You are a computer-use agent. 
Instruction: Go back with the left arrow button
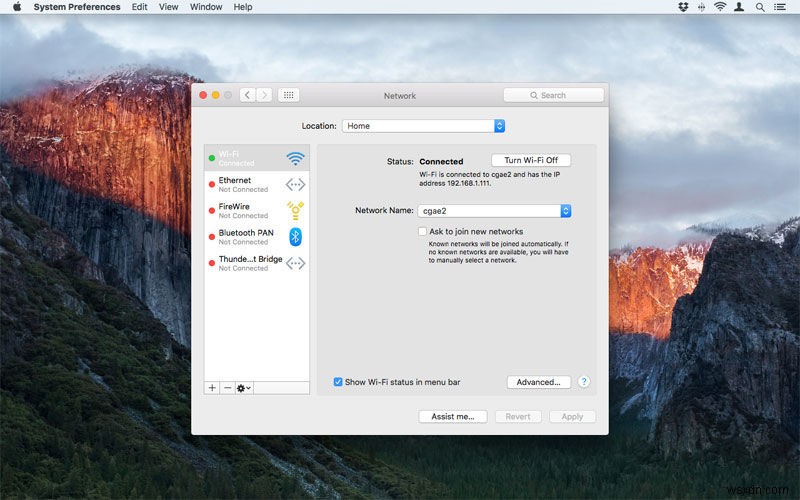(247, 95)
